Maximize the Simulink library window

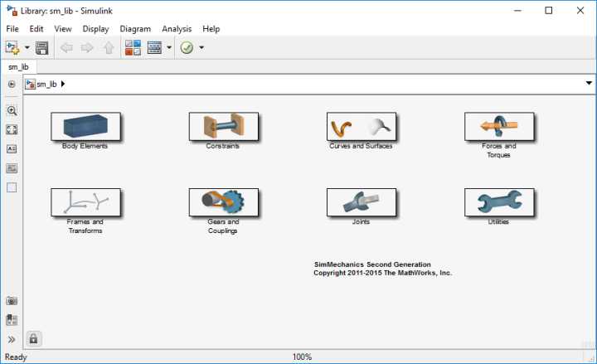tap(549, 11)
